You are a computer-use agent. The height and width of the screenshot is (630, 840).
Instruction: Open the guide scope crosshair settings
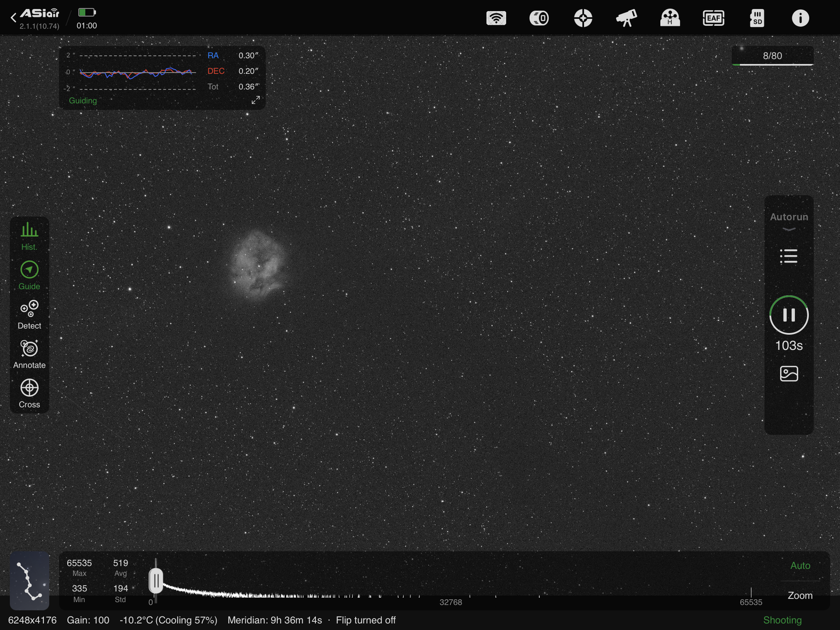coord(583,18)
